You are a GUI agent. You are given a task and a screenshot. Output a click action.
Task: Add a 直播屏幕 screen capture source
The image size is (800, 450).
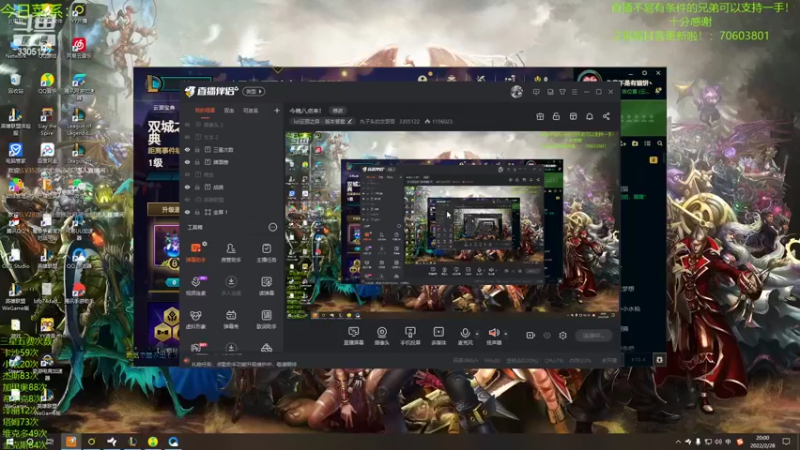[x=354, y=336]
